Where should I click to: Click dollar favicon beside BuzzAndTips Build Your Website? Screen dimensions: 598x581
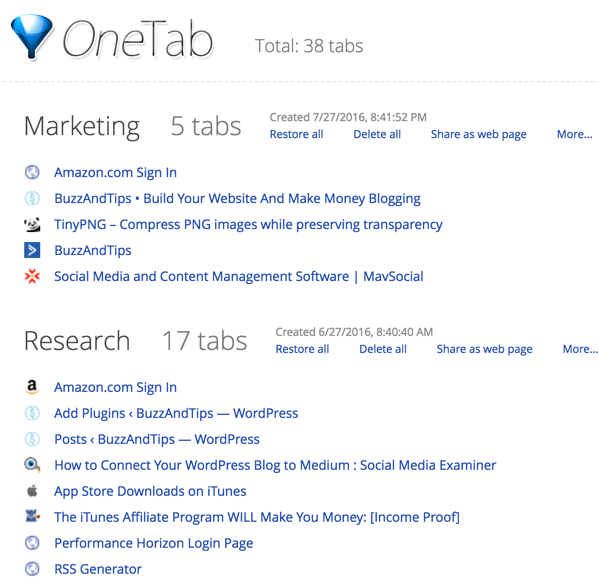click(32, 198)
